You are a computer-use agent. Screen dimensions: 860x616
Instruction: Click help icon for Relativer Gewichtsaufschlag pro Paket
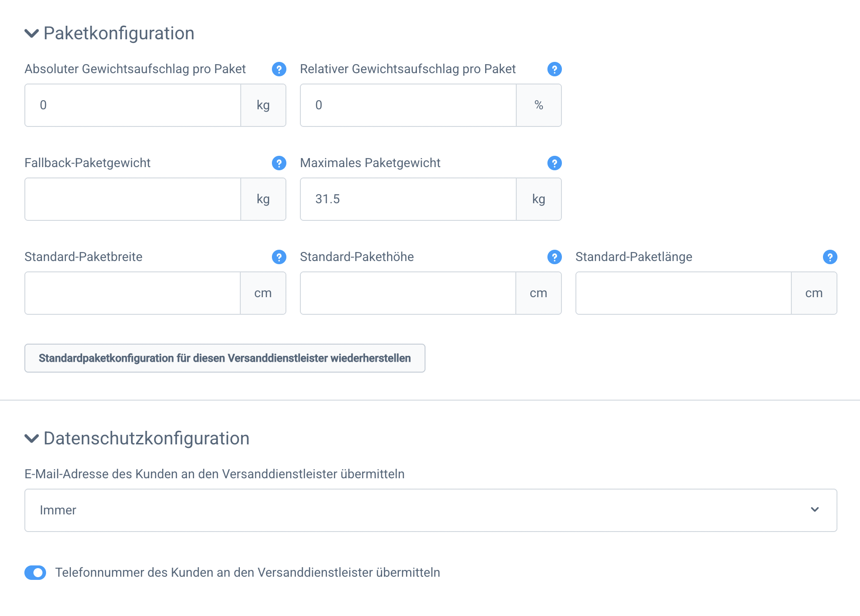[554, 69]
